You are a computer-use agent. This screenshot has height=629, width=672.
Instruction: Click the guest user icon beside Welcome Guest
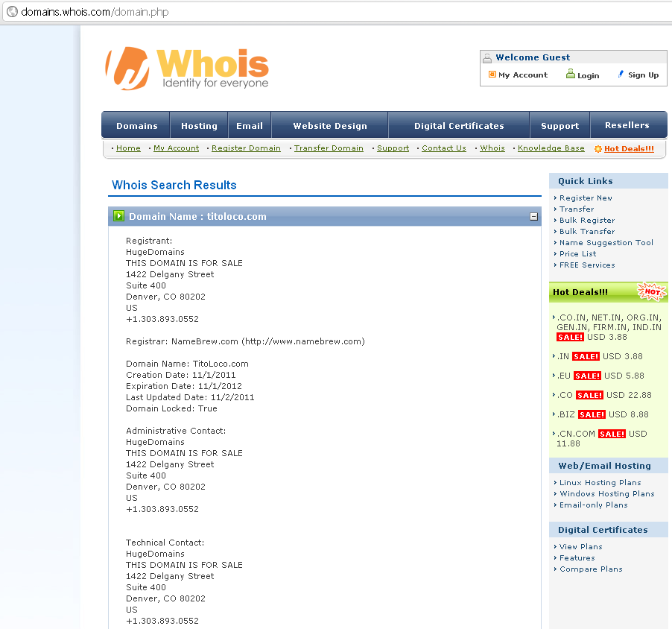pyautogui.click(x=486, y=58)
